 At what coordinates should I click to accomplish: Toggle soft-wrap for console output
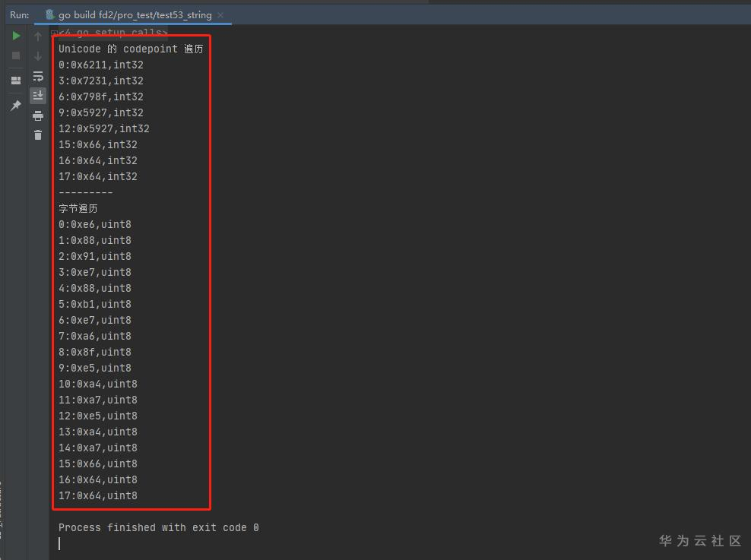38,76
